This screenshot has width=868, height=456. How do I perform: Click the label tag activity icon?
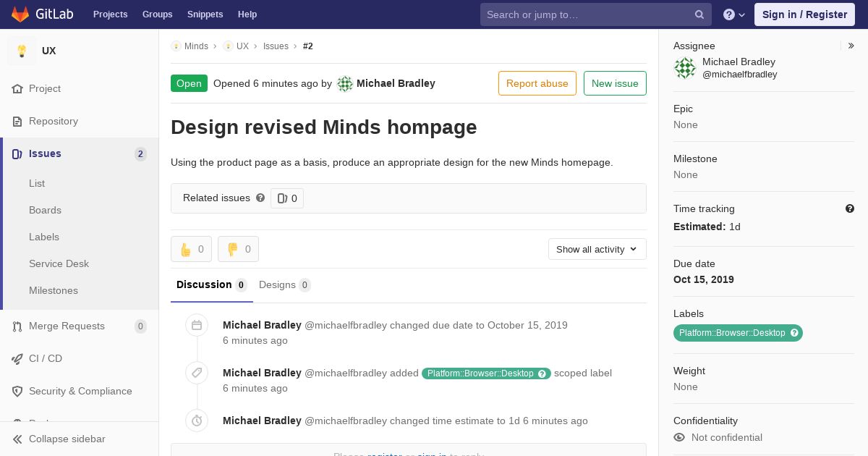click(x=197, y=373)
